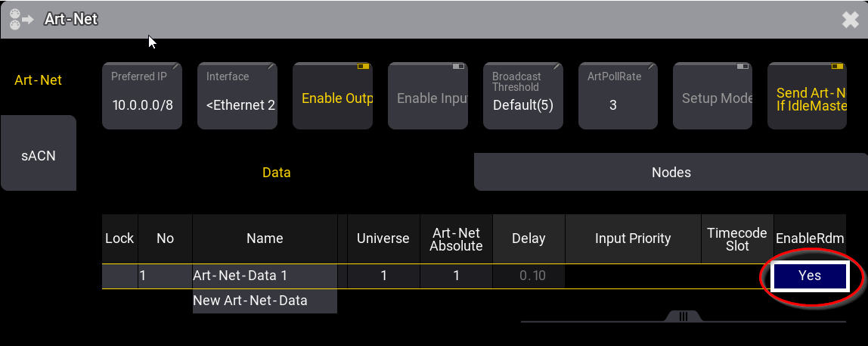868x346 pixels.
Task: Open Broadcast Threshold setting
Action: pos(523,96)
